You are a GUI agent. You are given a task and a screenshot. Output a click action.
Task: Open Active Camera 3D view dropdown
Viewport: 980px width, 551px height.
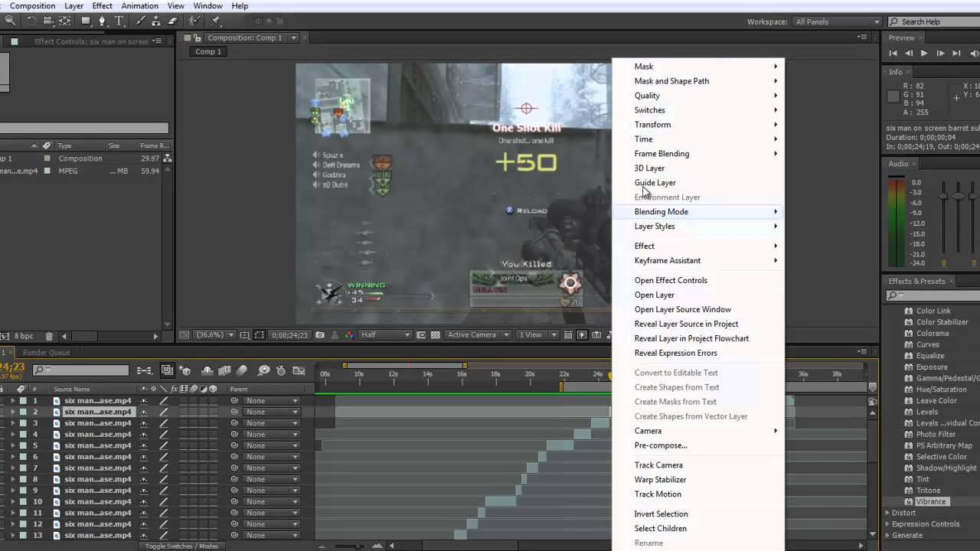[x=479, y=335]
